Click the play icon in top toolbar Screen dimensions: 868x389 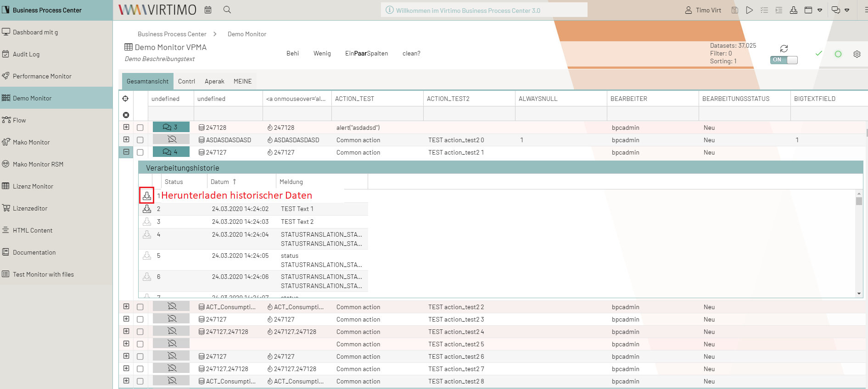[x=749, y=10]
